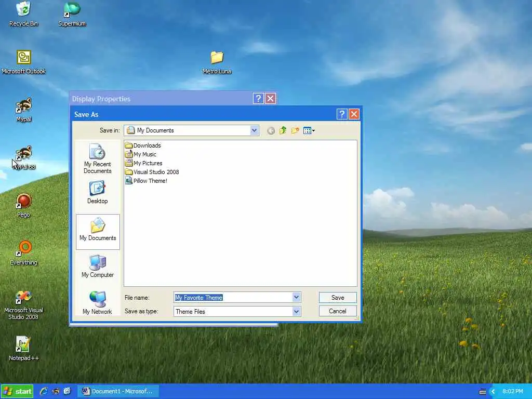Go to My Recent Documents place
Screen dimensions: 532x399
click(97, 158)
